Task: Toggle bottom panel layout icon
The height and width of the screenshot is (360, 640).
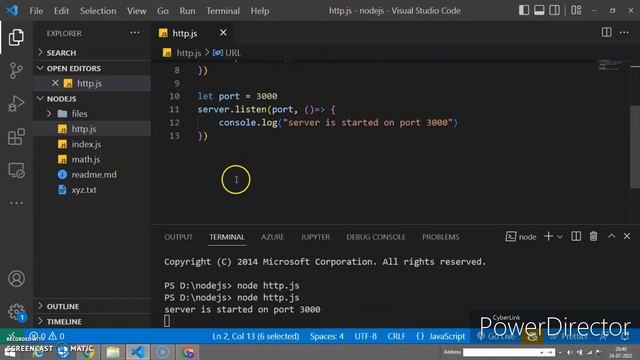Action: 539,10
